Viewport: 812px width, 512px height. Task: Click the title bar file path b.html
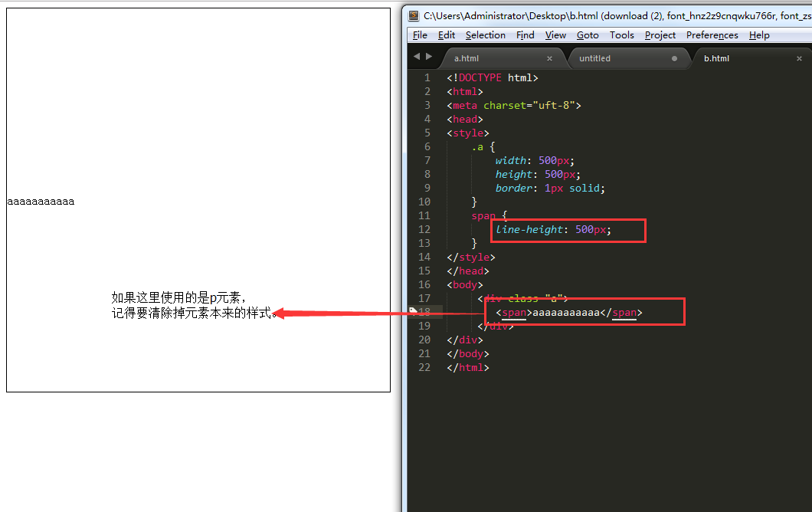pos(511,16)
